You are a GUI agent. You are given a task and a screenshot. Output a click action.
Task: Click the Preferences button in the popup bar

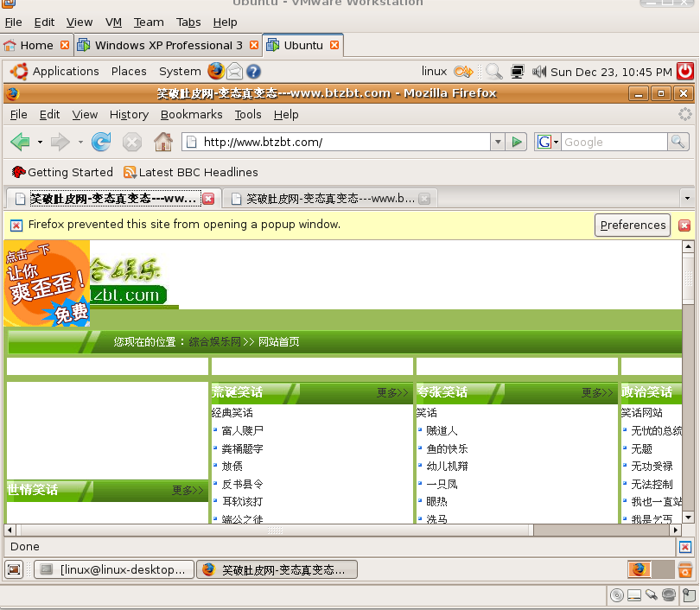point(633,225)
